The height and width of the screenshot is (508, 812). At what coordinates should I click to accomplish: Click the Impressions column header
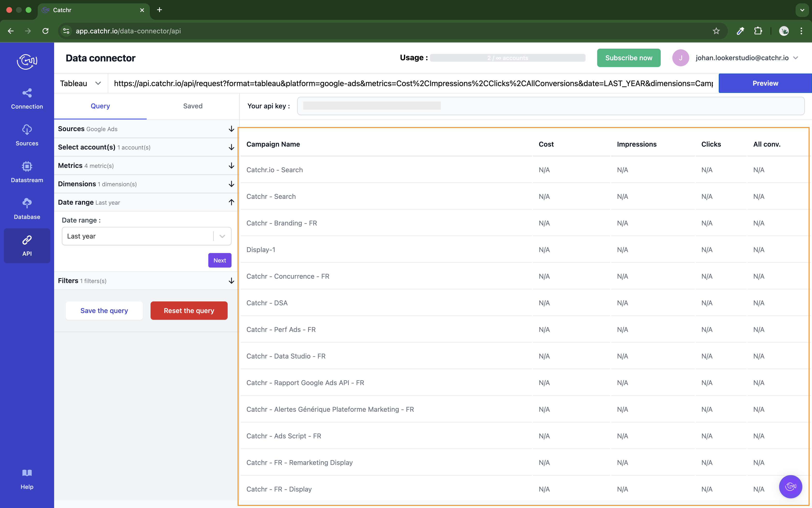click(x=637, y=144)
